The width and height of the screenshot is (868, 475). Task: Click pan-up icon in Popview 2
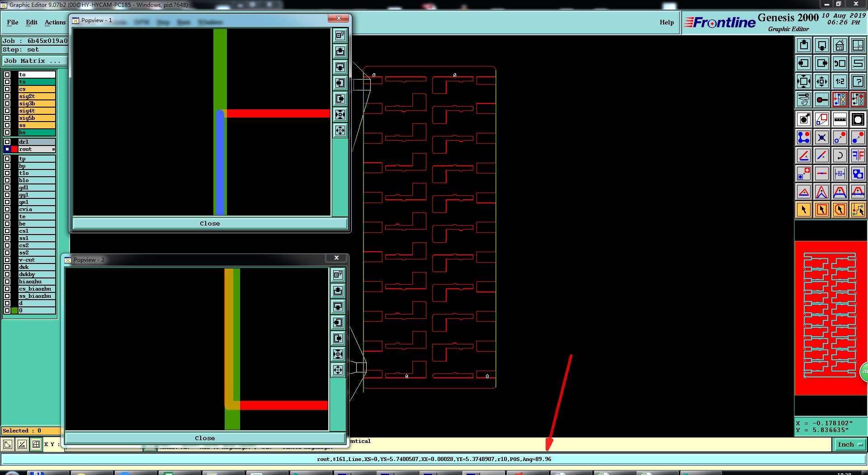coord(338,291)
